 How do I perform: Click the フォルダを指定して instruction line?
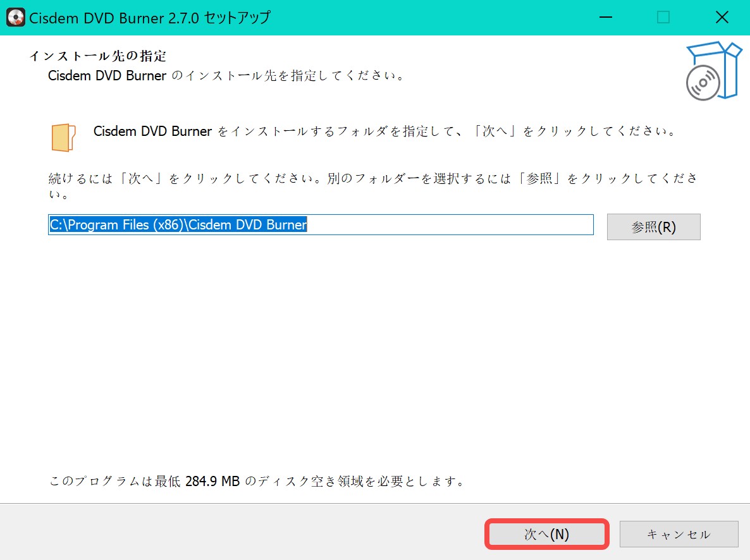[x=385, y=131]
